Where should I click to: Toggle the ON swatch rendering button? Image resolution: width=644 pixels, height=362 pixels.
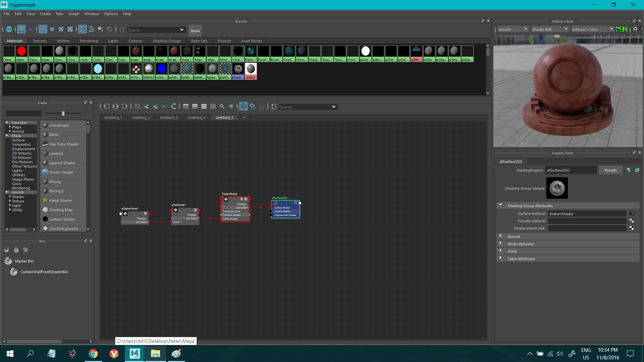9,29
